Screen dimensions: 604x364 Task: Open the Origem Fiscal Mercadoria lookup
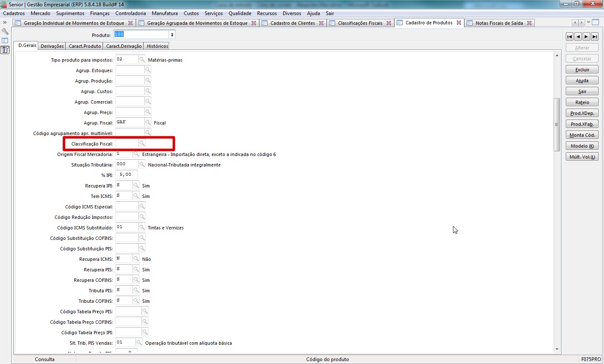point(136,154)
